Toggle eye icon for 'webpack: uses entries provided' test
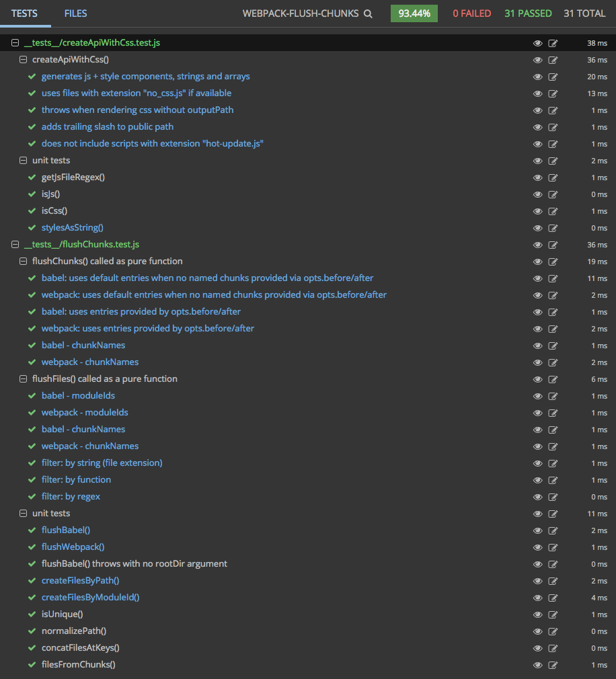Viewport: 616px width, 679px height. [537, 329]
